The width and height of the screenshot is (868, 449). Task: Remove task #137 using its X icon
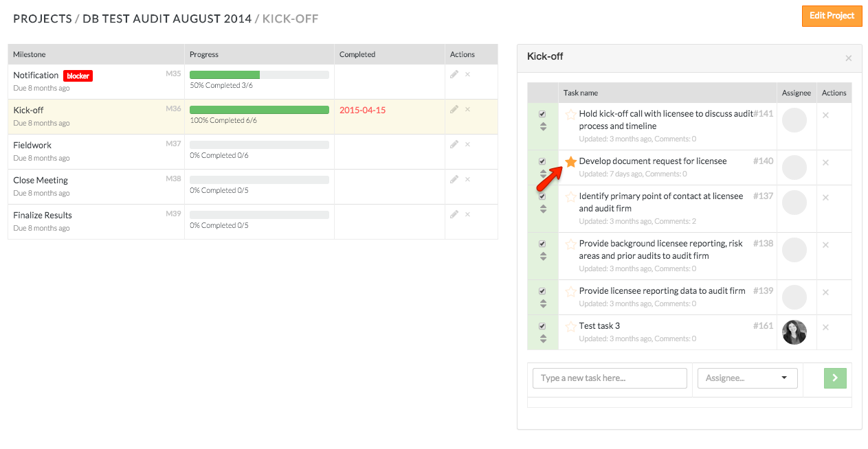point(825,198)
